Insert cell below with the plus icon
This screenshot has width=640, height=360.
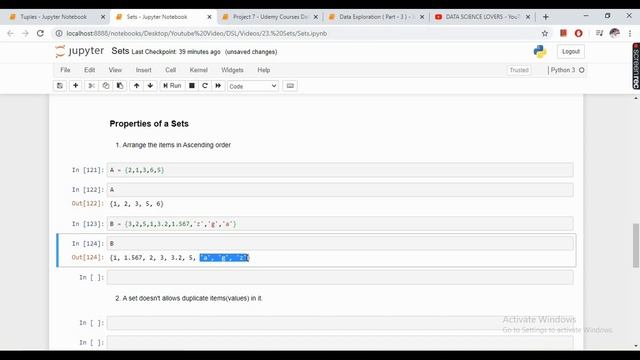[76, 86]
